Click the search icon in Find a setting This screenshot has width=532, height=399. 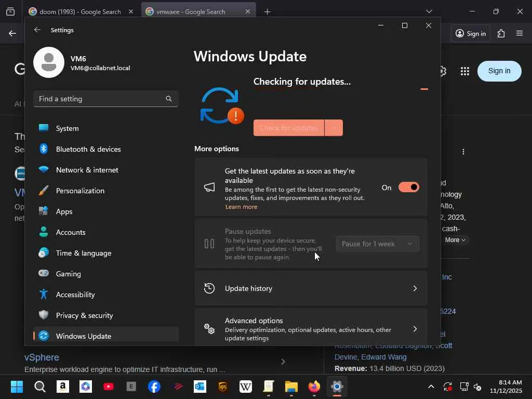169,99
